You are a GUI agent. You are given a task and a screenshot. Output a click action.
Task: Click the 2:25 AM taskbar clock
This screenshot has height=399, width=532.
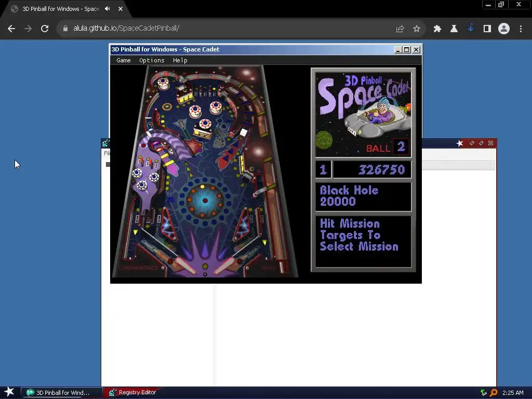click(x=513, y=393)
